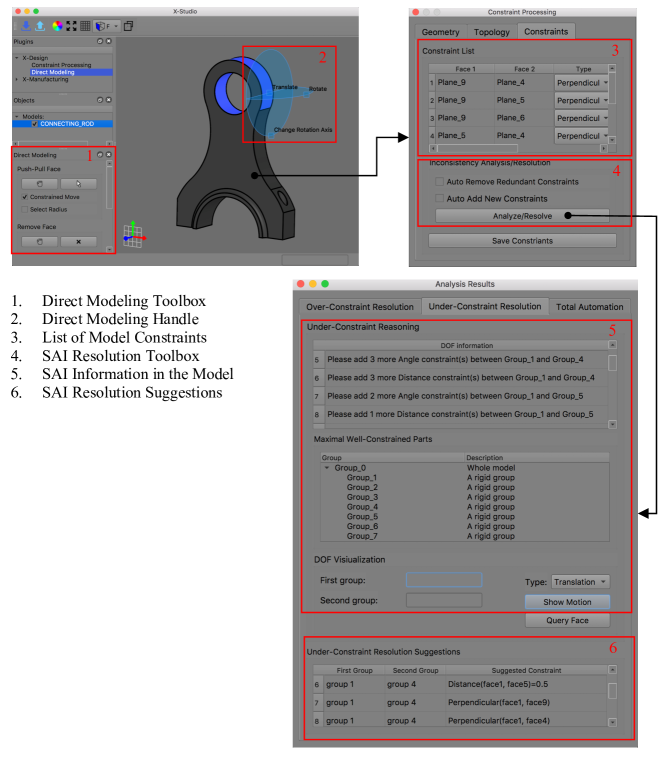Screen dimensions: 665x759
Task: Collapse the X-Design tree node
Action: pos(17,58)
